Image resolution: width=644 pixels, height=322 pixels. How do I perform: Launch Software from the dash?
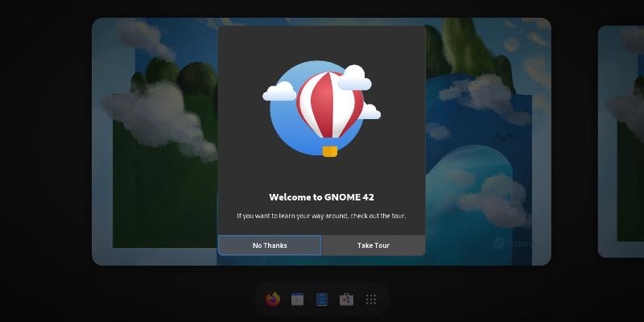(x=346, y=299)
